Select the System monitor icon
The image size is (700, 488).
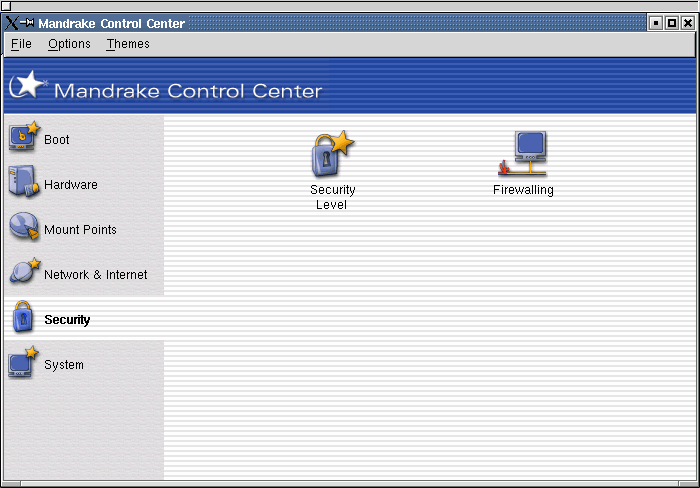coord(23,362)
